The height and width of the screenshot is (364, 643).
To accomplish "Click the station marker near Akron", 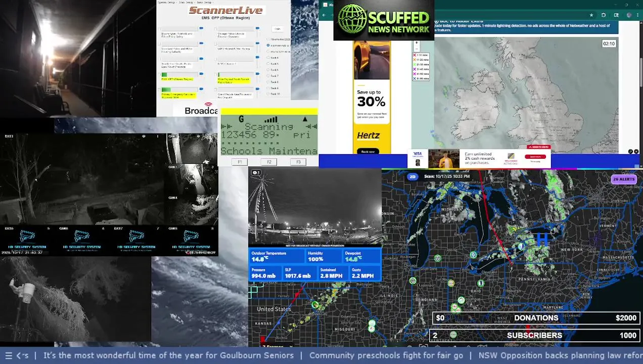I will [x=481, y=283].
